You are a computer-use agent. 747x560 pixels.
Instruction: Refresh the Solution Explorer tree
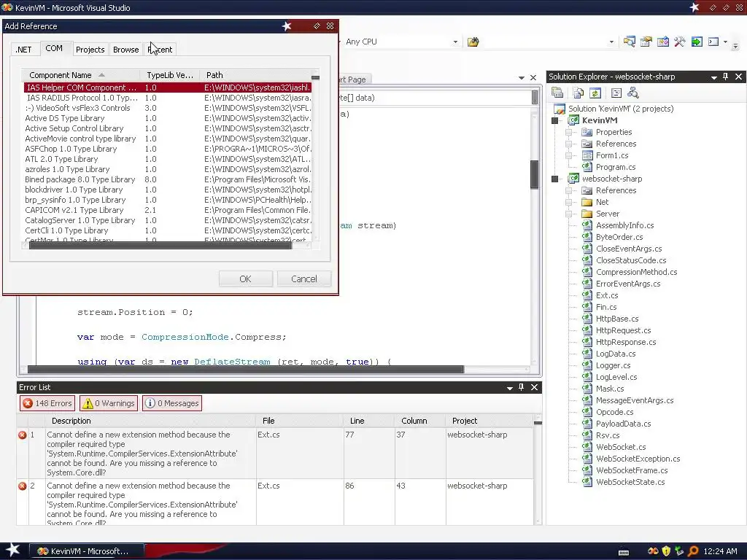click(595, 93)
